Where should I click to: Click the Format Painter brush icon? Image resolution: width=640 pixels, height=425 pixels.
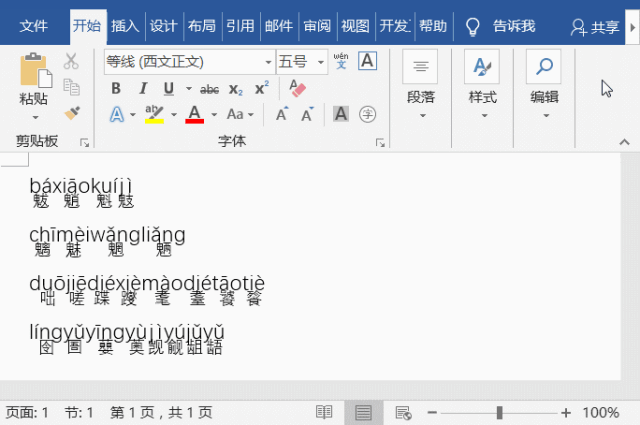pos(71,113)
